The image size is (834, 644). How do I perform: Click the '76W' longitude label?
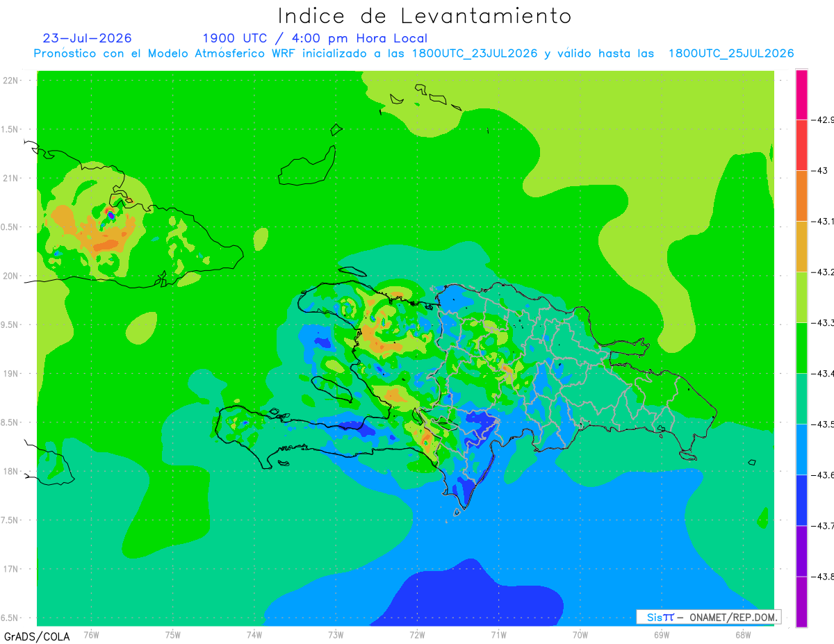tap(91, 634)
